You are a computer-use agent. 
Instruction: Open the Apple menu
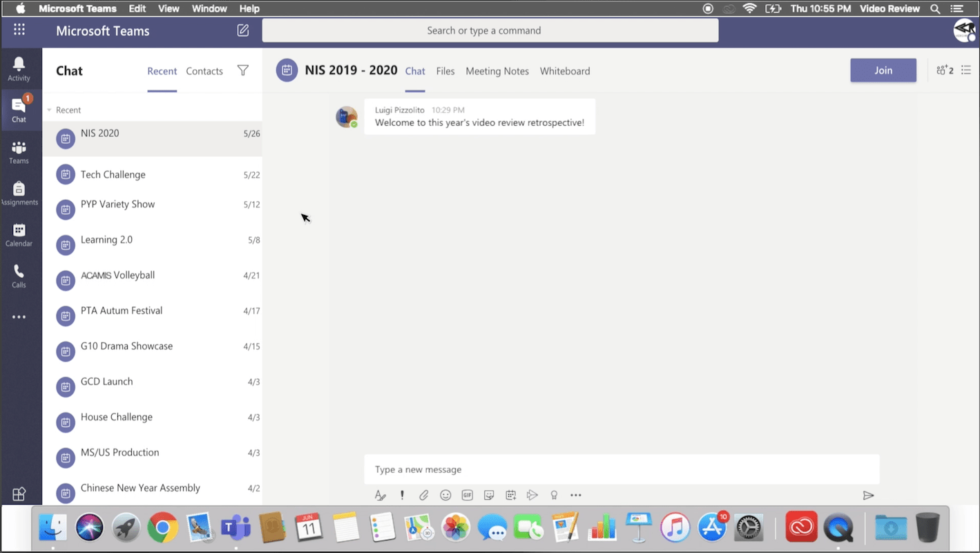coord(20,8)
